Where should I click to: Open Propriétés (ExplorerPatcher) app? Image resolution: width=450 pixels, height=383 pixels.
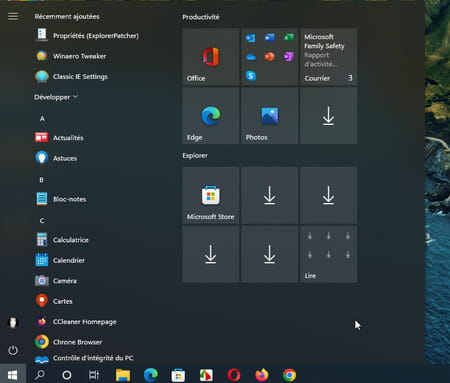pyautogui.click(x=87, y=36)
